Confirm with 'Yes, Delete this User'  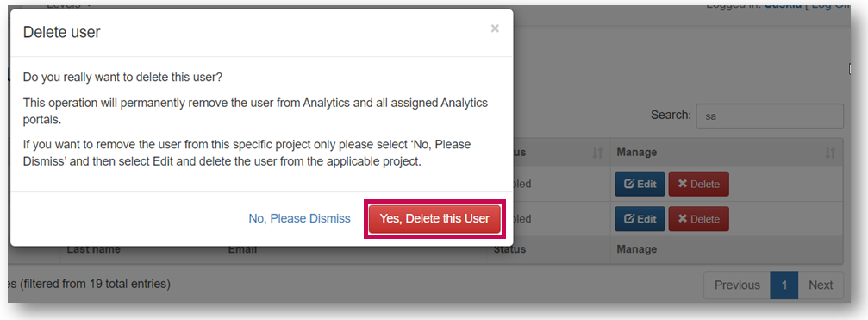point(434,219)
